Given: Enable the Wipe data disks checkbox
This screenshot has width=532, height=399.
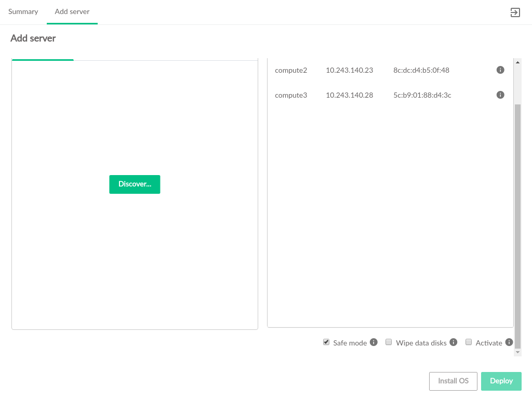Looking at the screenshot, I should tap(389, 342).
